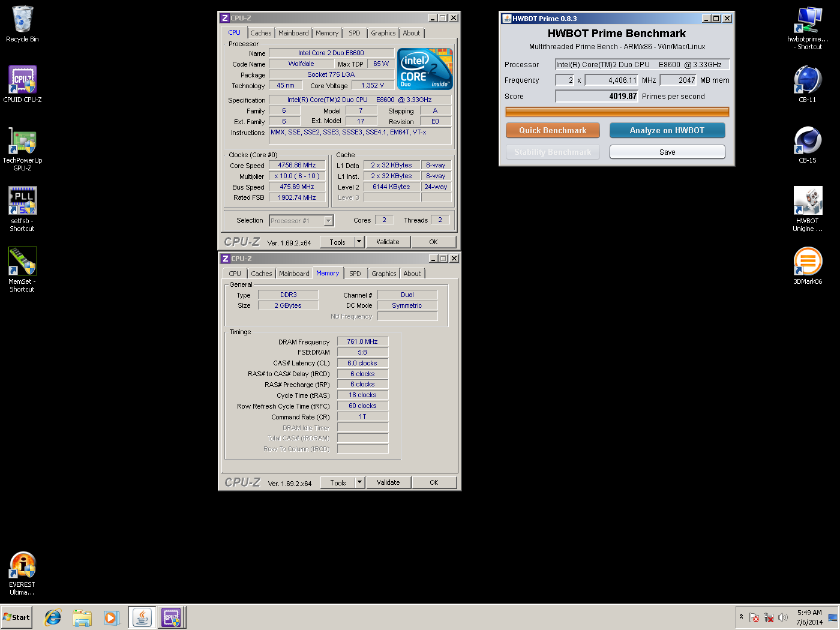The image size is (840, 630).
Task: Open the Processor #1 selection dropdown
Action: 301,221
